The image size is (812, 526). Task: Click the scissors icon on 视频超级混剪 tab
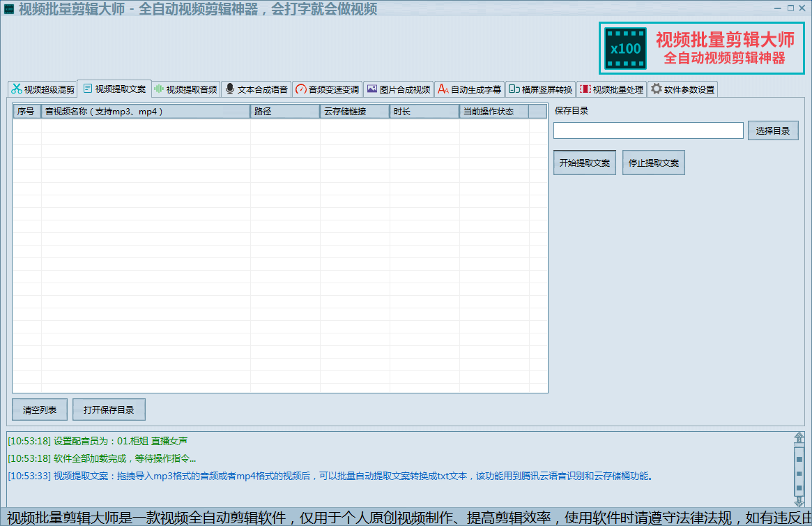[17, 89]
